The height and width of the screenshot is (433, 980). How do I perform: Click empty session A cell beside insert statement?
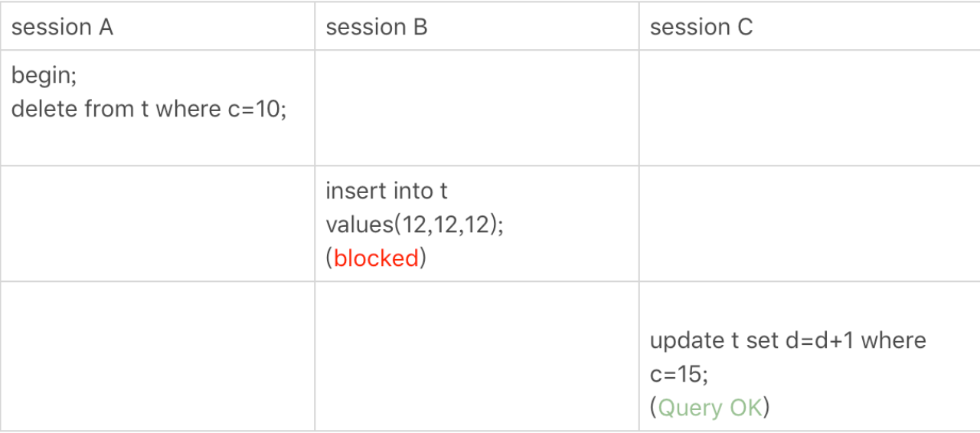pyautogui.click(x=158, y=224)
